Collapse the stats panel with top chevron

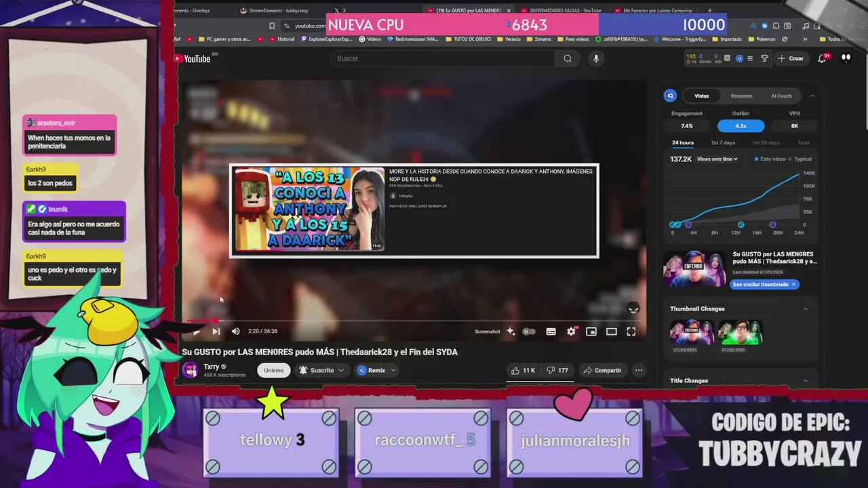coord(812,96)
